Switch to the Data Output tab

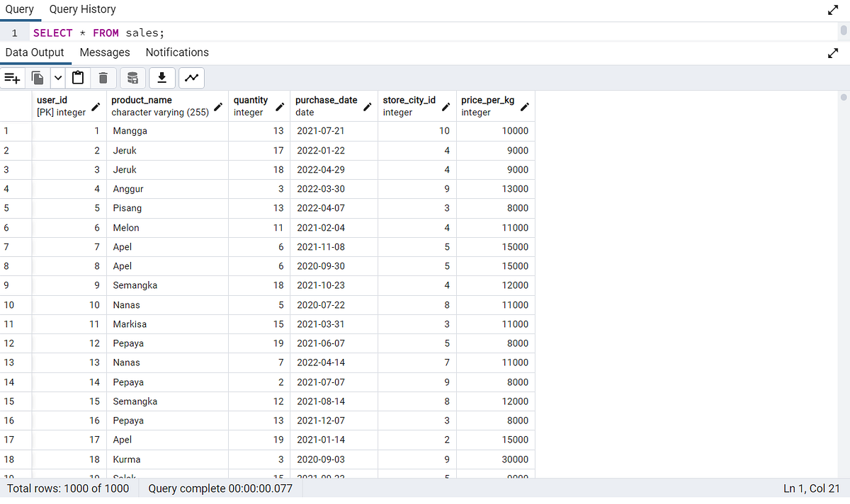pos(35,52)
